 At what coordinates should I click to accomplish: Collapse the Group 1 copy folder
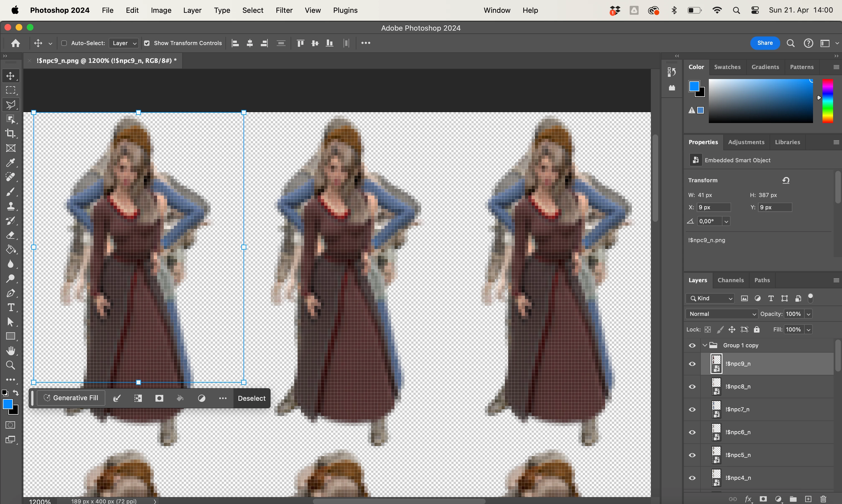click(705, 345)
